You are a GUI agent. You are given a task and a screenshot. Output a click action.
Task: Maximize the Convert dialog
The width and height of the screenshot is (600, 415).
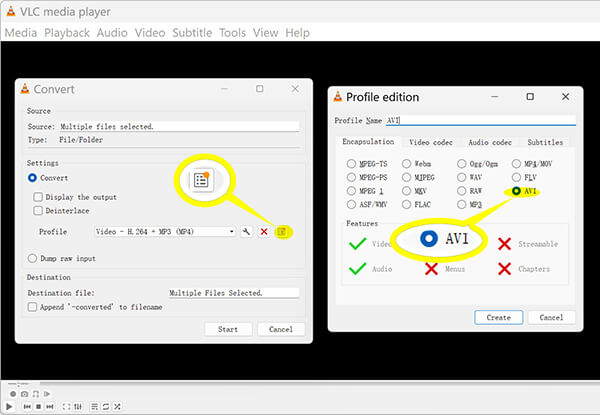click(259, 89)
